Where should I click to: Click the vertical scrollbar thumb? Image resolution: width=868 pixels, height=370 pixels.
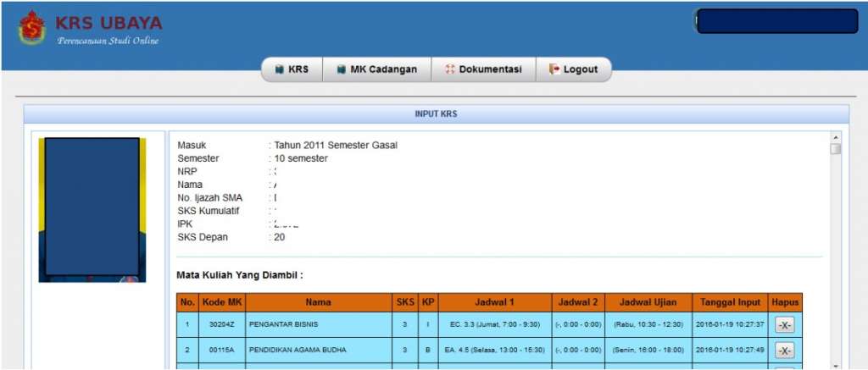pos(836,150)
